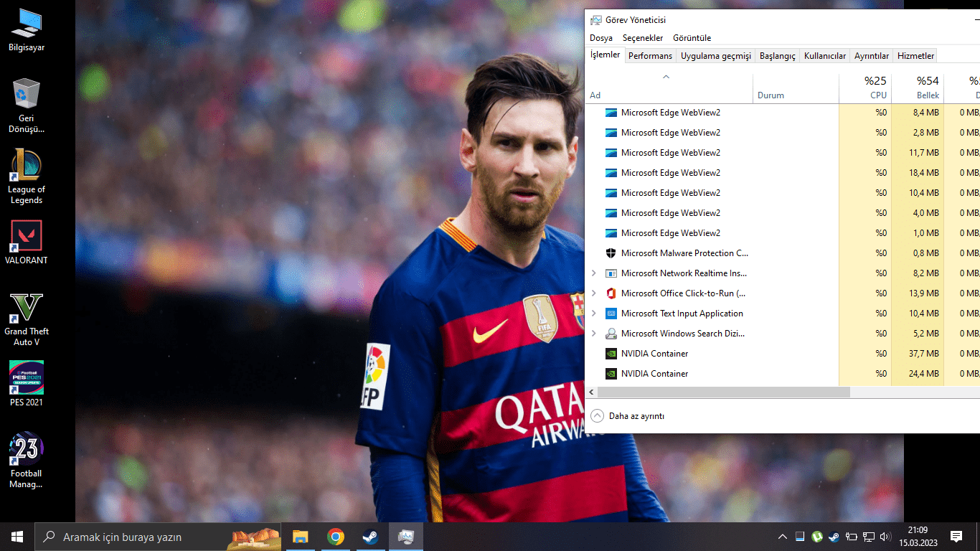Sort processes by the Ad column
Image resolution: width=980 pixels, height=551 pixels.
pos(669,88)
